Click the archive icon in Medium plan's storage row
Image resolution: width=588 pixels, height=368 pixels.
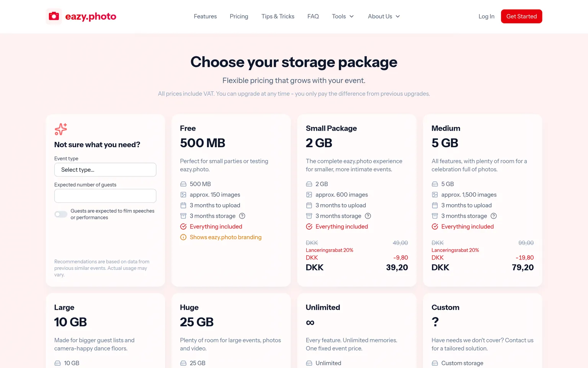[x=435, y=216]
